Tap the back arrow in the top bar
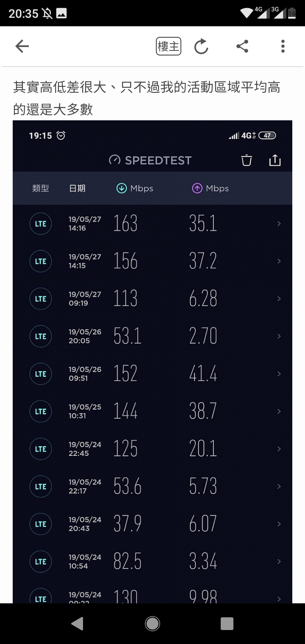 click(22, 46)
